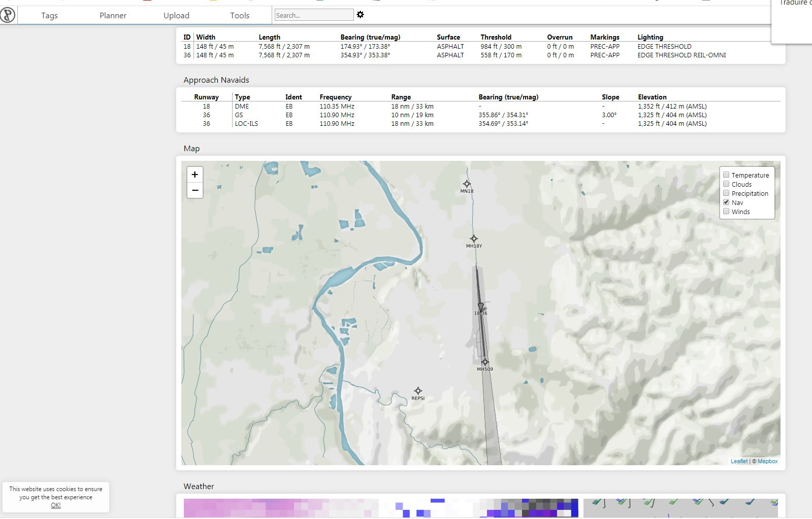
Task: Click the 558 ft / 170 m threshold
Action: tap(501, 55)
